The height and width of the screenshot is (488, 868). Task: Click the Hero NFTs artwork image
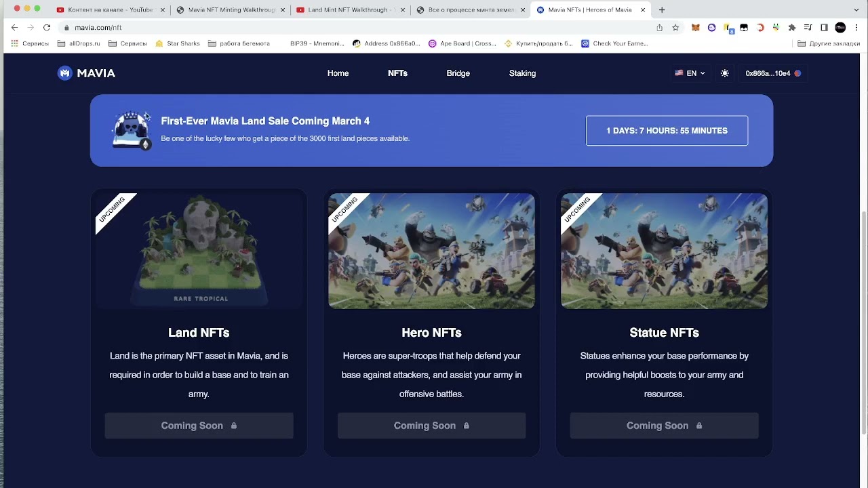(431, 251)
